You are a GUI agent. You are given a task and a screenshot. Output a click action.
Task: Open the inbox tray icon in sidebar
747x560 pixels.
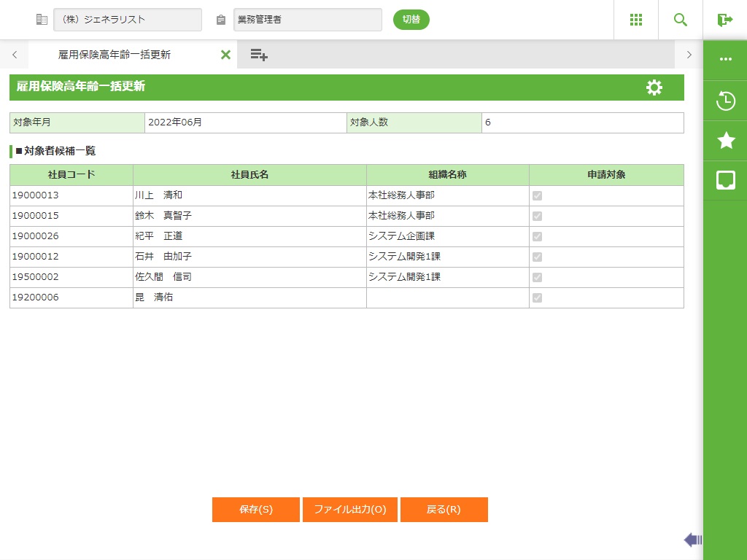(725, 180)
